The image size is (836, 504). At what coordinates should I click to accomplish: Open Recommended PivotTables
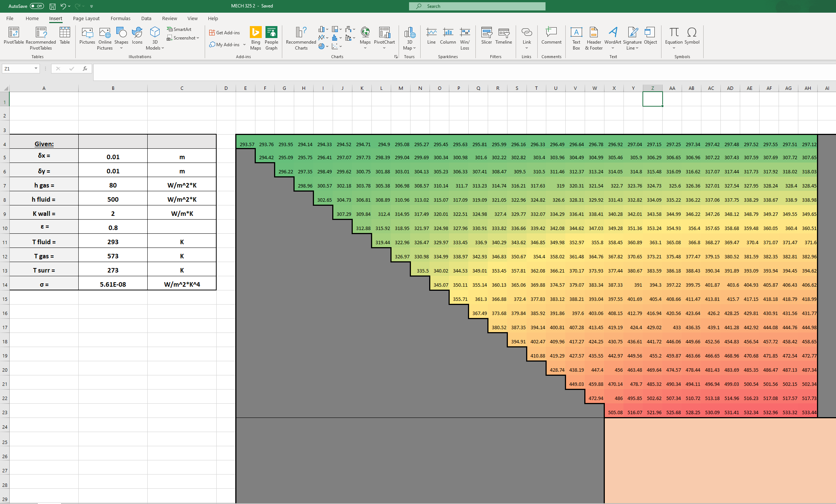coord(41,38)
